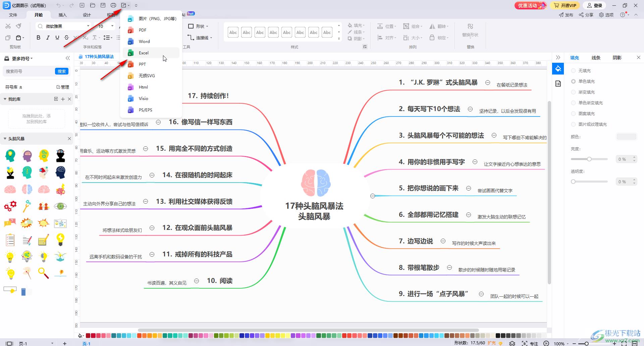The width and height of the screenshot is (644, 346).
Task: Select the red gears brainstorm symbol
Action: tap(10, 206)
